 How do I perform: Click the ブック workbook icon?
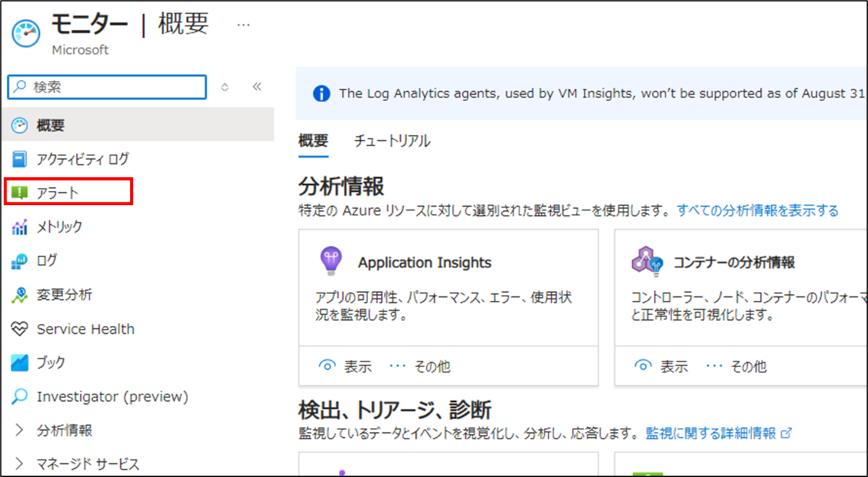point(20,362)
